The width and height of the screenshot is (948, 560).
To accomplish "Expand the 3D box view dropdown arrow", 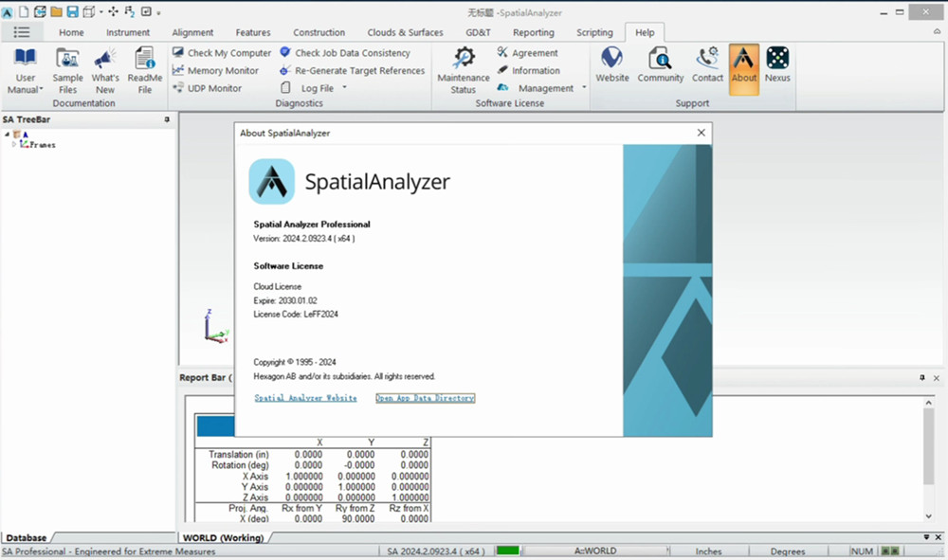I will click(101, 11).
